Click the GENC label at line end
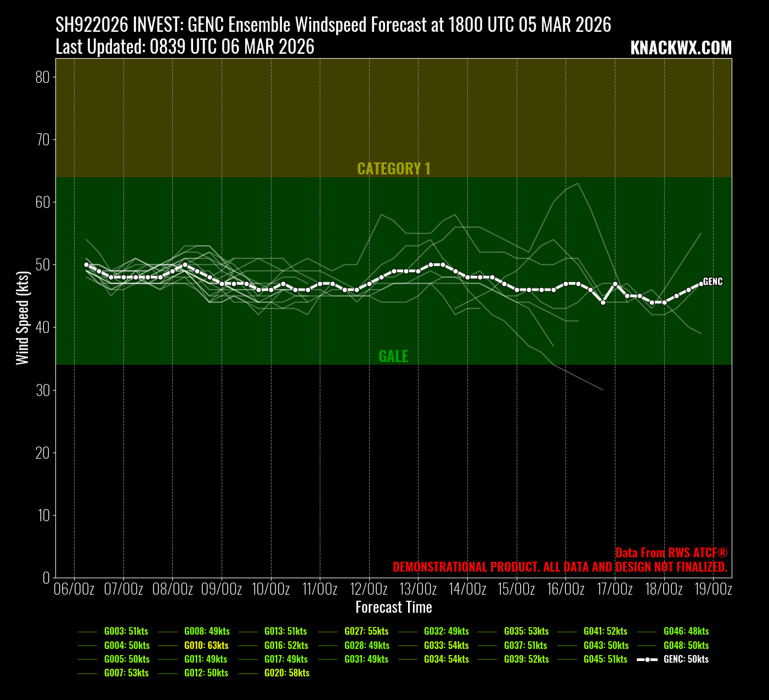This screenshot has height=700, width=769. click(x=713, y=281)
